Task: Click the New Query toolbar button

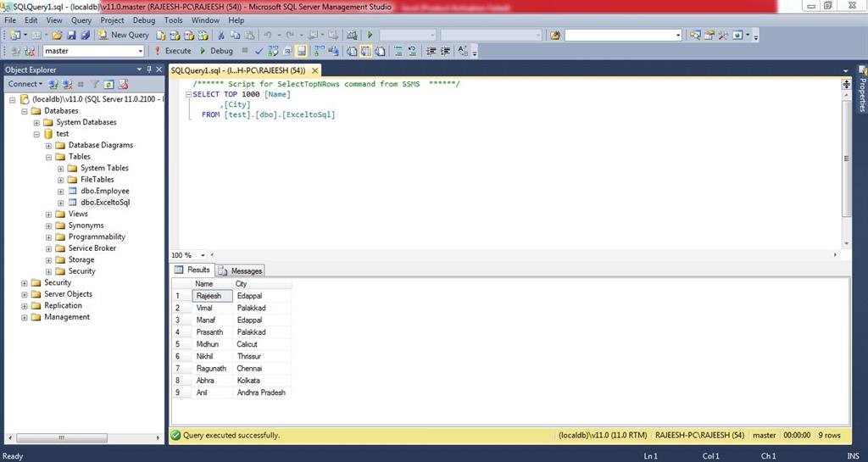Action: click(x=124, y=35)
